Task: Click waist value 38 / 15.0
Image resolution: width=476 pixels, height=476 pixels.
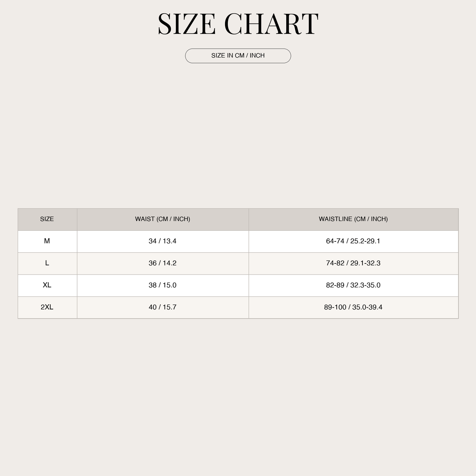Action: point(163,285)
